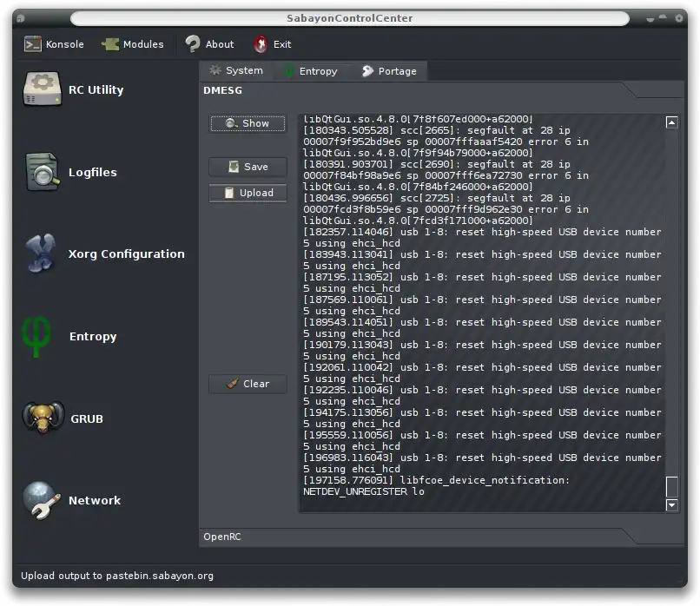700x606 pixels.
Task: Open the Network globe and wrench icon
Action: coord(42,500)
